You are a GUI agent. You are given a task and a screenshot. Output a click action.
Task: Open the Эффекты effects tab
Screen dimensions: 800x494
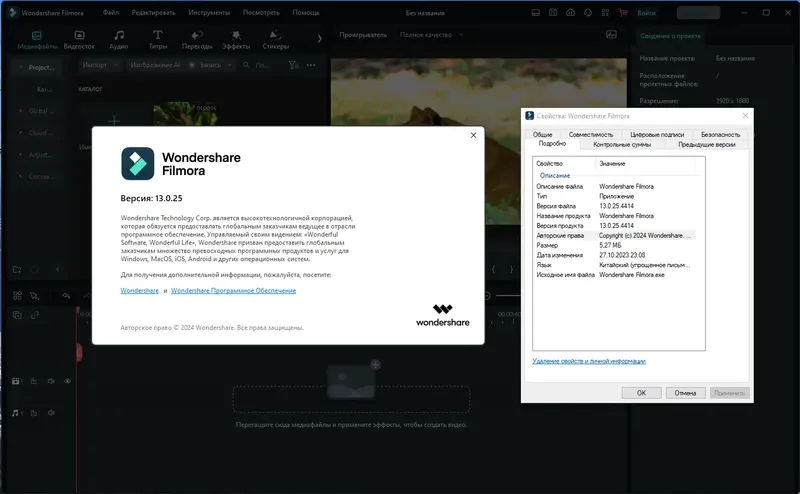[x=236, y=40]
